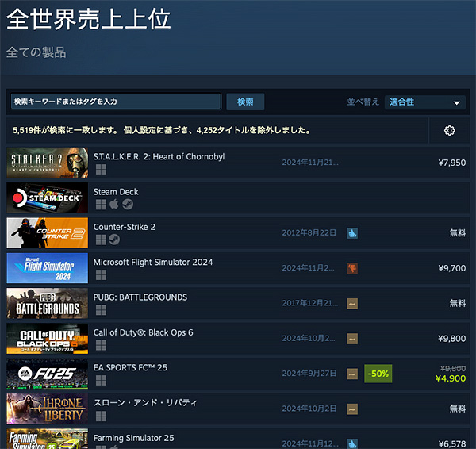
Task: Click the 2024年9月27日 release date
Action: [x=309, y=374]
